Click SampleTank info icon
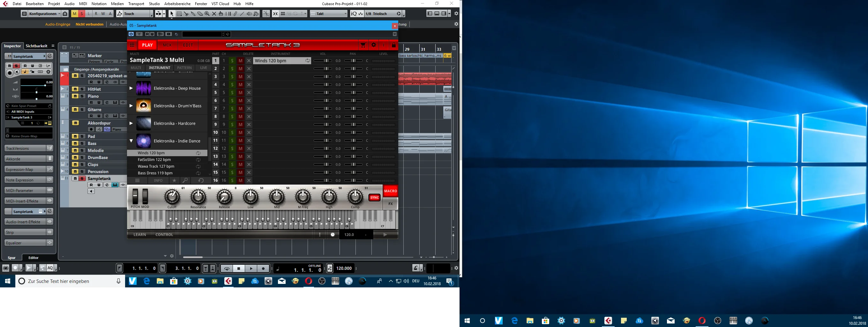The width and height of the screenshot is (868, 327). [384, 45]
